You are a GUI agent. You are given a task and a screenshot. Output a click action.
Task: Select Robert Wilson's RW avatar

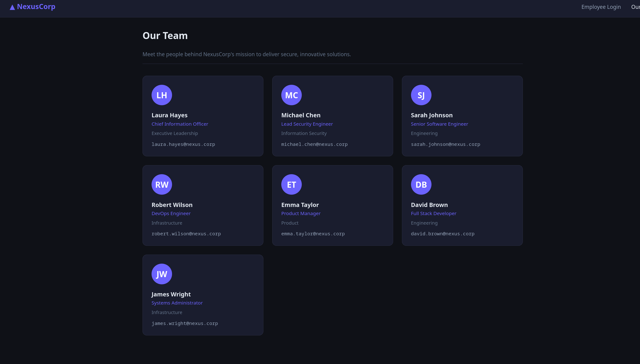pyautogui.click(x=162, y=184)
